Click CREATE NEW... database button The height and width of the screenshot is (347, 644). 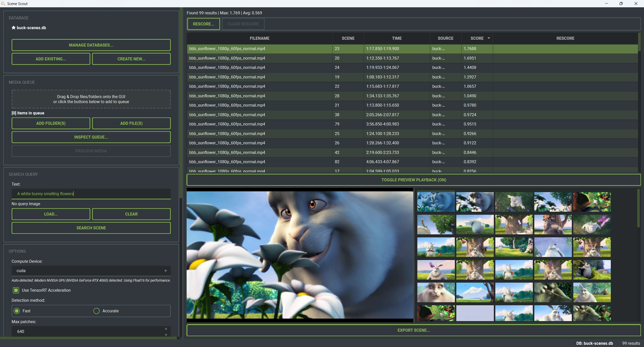click(x=131, y=59)
